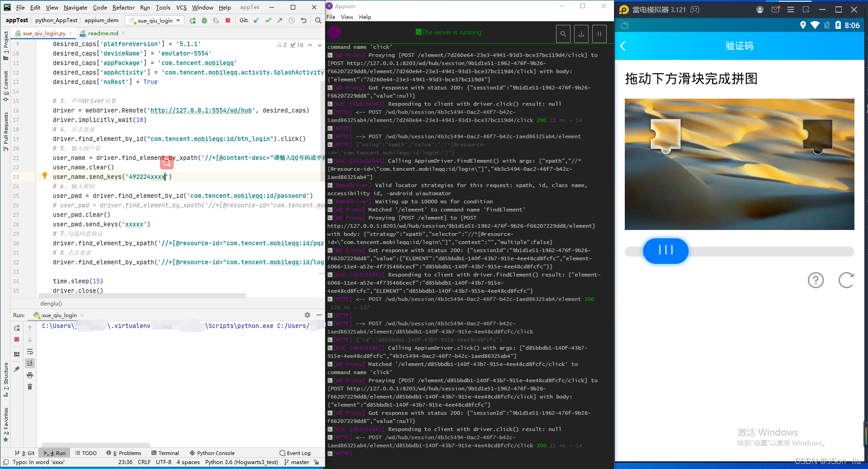Open PyCharm Navigate menu
Viewport: 868px width, 469px height.
click(x=75, y=8)
